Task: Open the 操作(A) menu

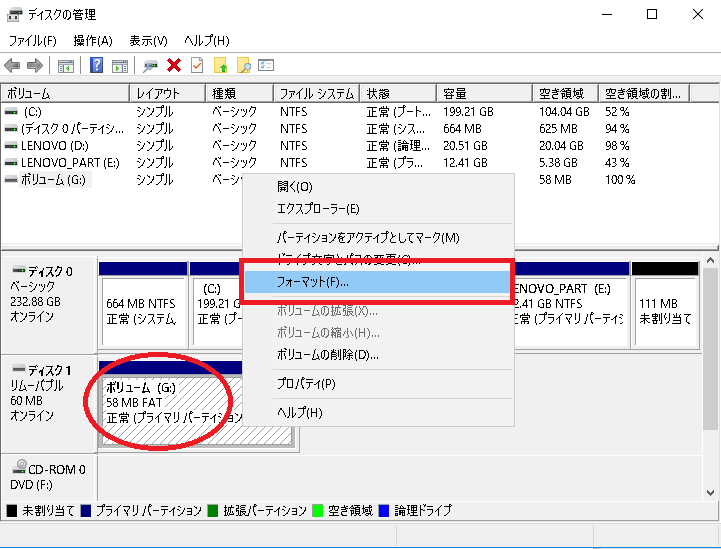Action: click(93, 41)
